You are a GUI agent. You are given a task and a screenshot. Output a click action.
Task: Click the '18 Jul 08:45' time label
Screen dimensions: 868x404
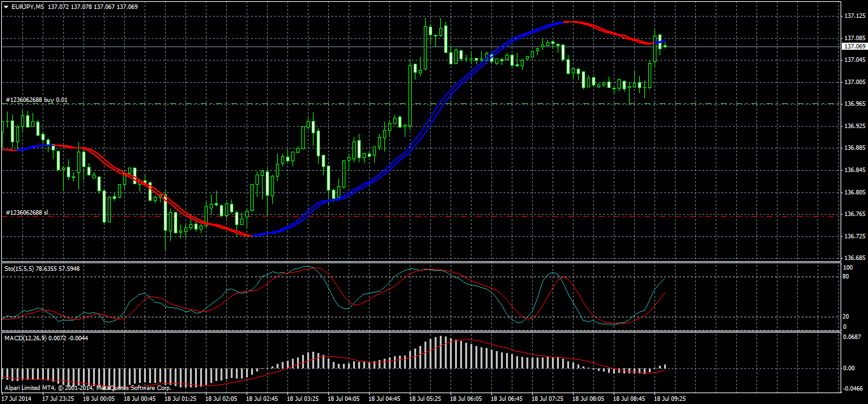(x=629, y=398)
